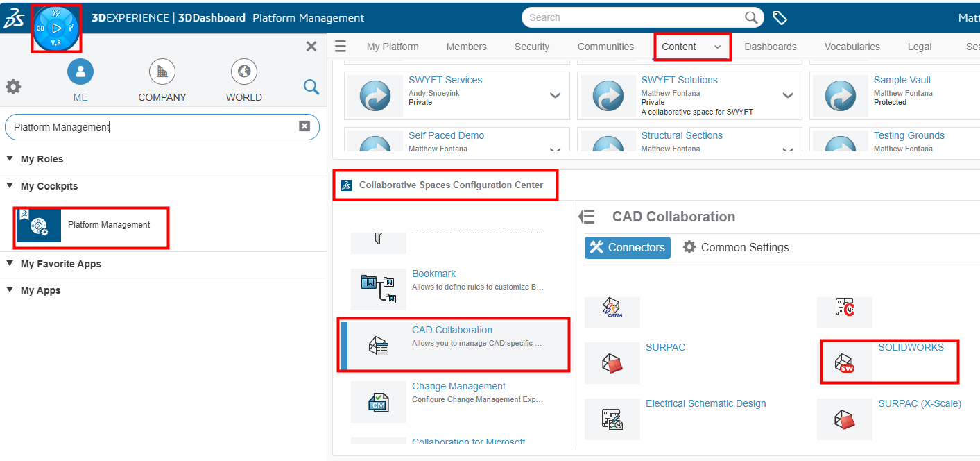Switch to Legal tab
980x461 pixels.
[920, 47]
